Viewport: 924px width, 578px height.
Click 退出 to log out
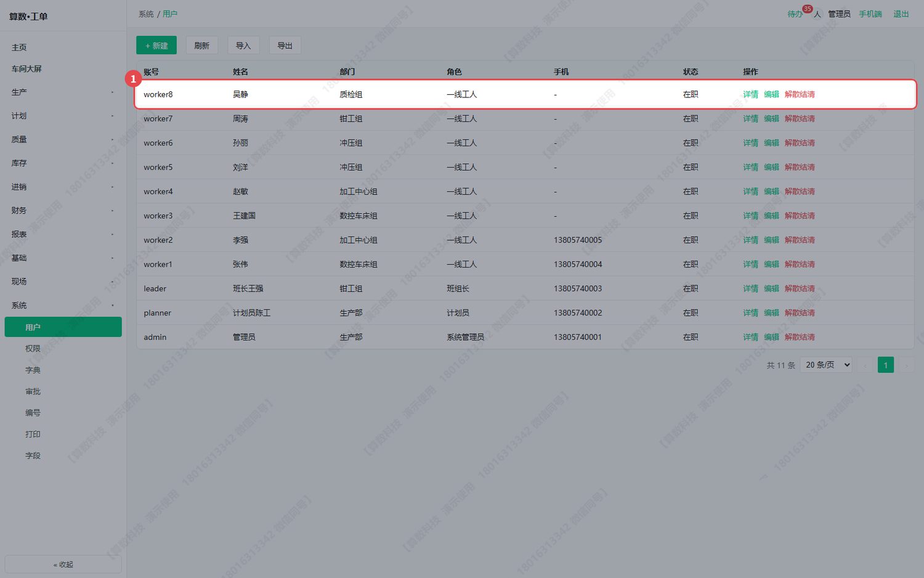(901, 14)
